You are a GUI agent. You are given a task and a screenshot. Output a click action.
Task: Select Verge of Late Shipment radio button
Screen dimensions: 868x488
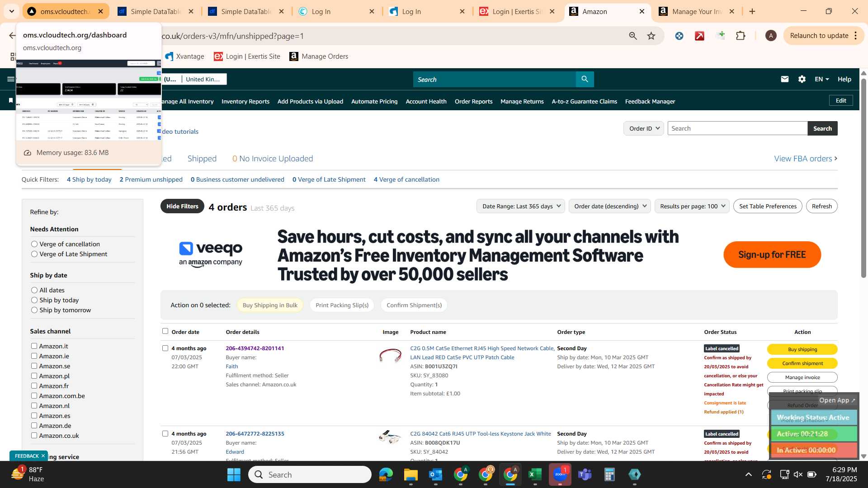click(x=34, y=254)
